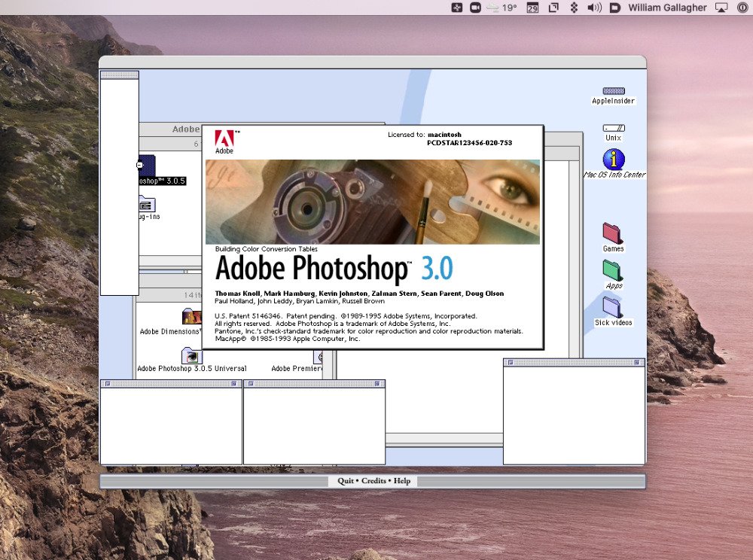Click 'Building Color Conversion Tables' status text
Image resolution: width=753 pixels, height=560 pixels.
[266, 248]
